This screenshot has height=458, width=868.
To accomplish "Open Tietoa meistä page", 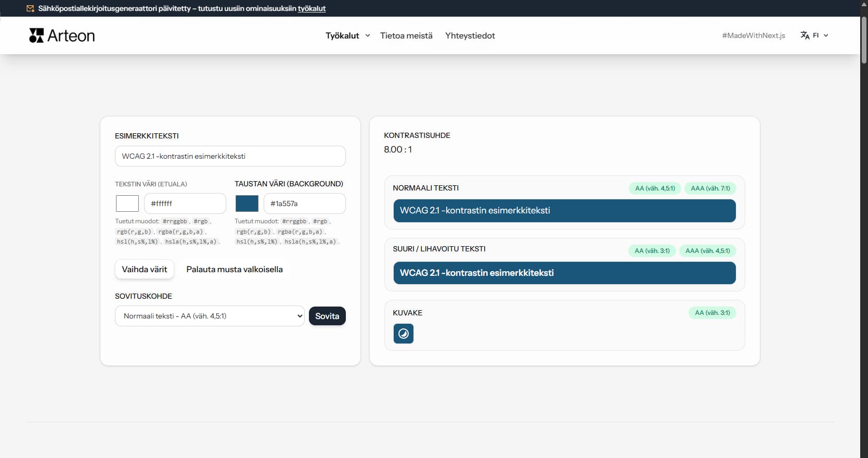I will click(x=406, y=35).
